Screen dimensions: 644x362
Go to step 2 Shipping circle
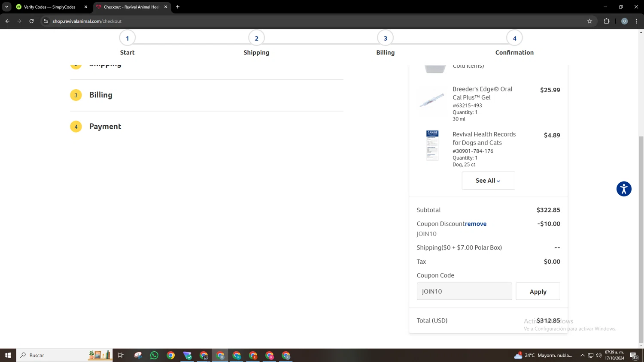coord(256,38)
